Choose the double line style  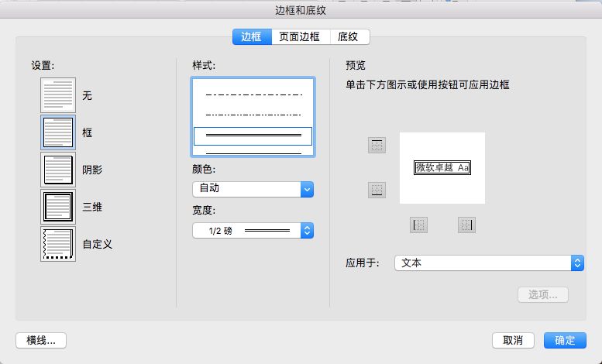[253, 136]
